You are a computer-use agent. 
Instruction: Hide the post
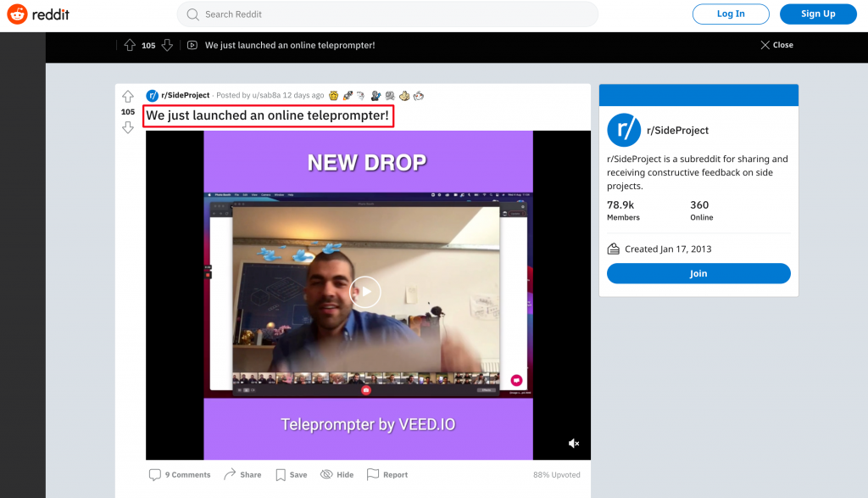[337, 475]
